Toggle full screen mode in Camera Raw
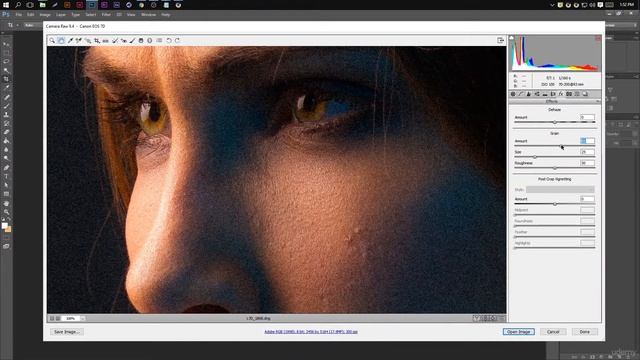The height and width of the screenshot is (360, 640). [x=500, y=40]
